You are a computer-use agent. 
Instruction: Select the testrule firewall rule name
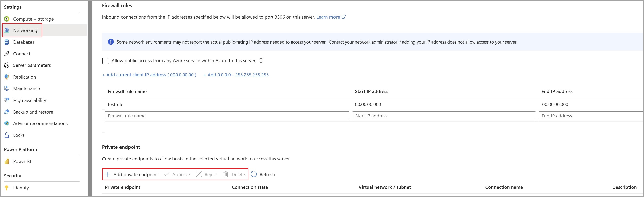pyautogui.click(x=115, y=104)
